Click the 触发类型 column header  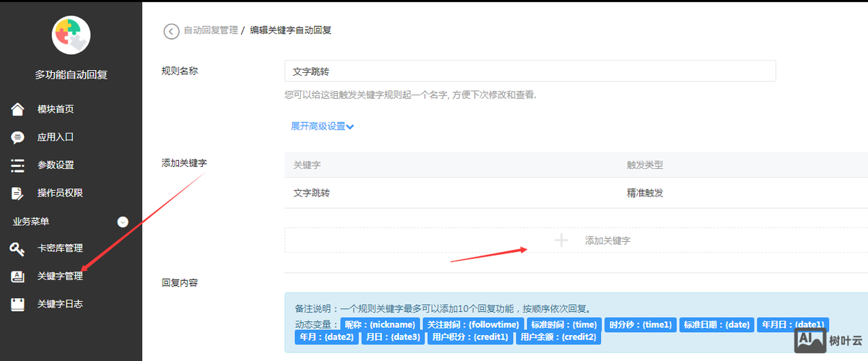click(x=645, y=165)
